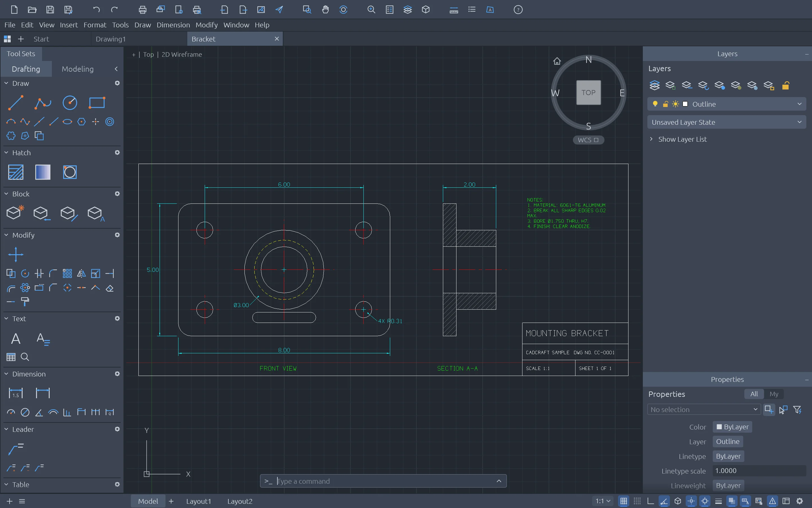Select the Line draw tool
The height and width of the screenshot is (508, 812).
point(16,103)
